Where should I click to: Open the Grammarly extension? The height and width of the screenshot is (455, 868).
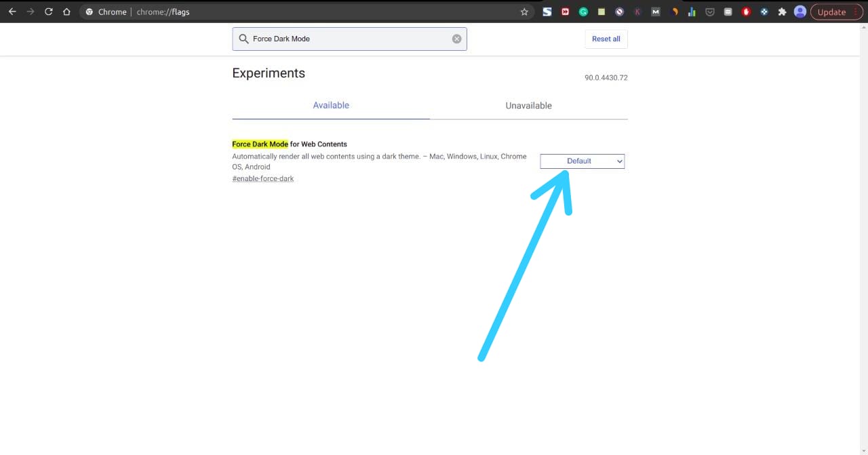(583, 12)
